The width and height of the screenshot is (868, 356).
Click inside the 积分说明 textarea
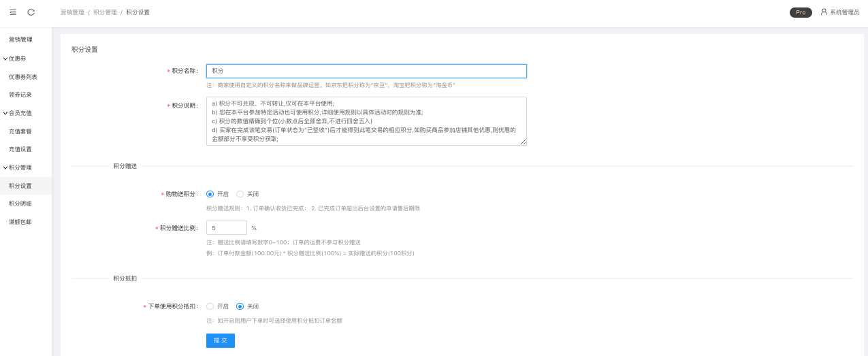pos(366,120)
